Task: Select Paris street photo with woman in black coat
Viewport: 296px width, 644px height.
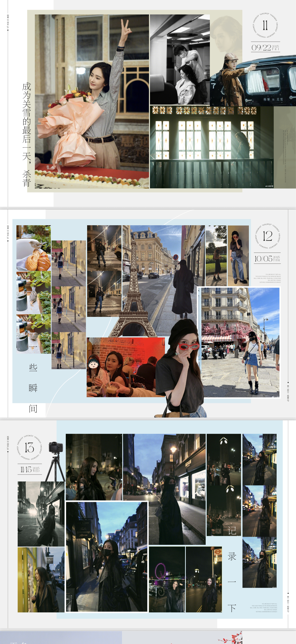Action: 164,280
